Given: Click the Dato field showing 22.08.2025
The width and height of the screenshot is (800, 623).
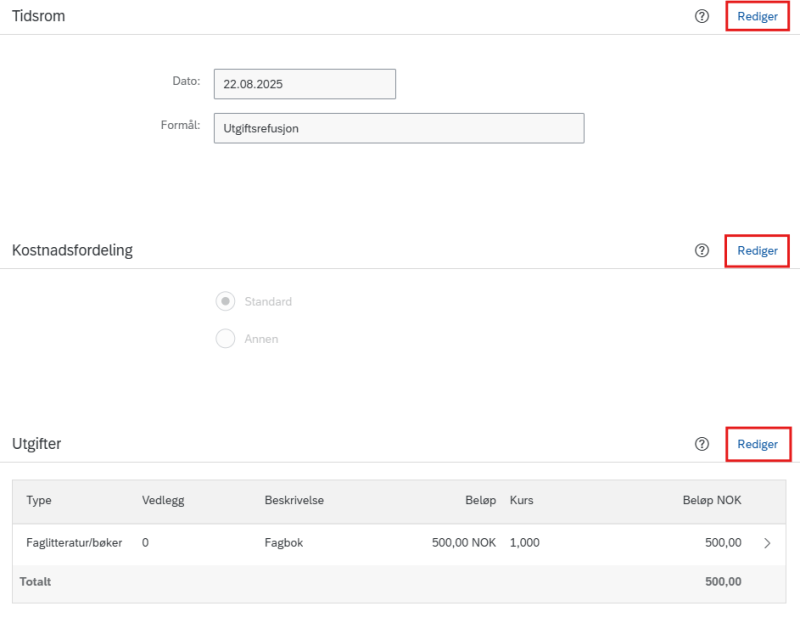Looking at the screenshot, I should point(305,84).
